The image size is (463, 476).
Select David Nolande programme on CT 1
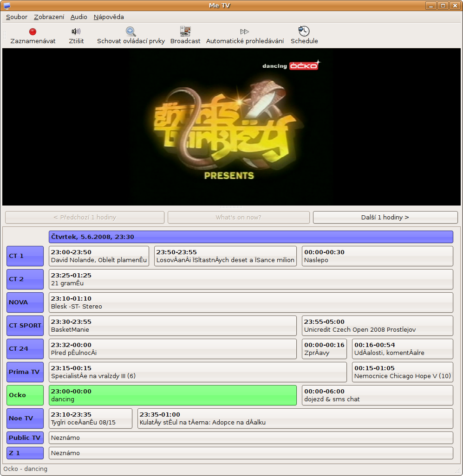pos(99,256)
